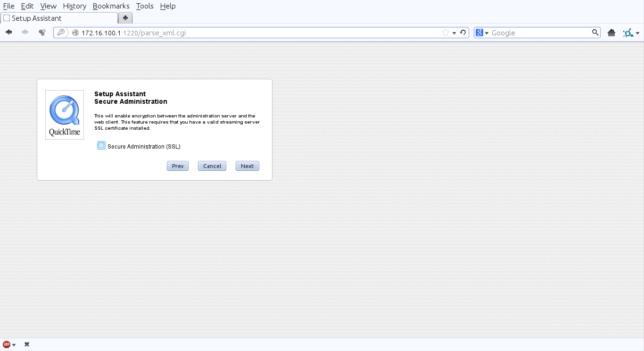The height and width of the screenshot is (351, 644).
Task: Expand the addon icon dropdown arrow
Action: 638,33
